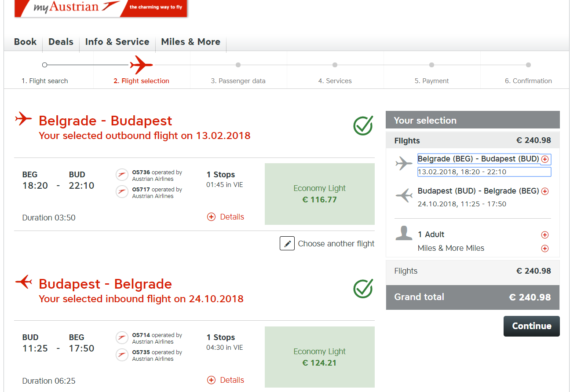This screenshot has height=392, width=570.
Task: Show Details for the outbound flight
Action: pyautogui.click(x=226, y=217)
